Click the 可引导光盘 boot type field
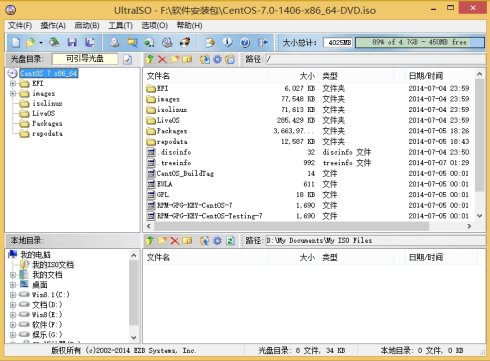This screenshot has width=490, height=361. (85, 59)
